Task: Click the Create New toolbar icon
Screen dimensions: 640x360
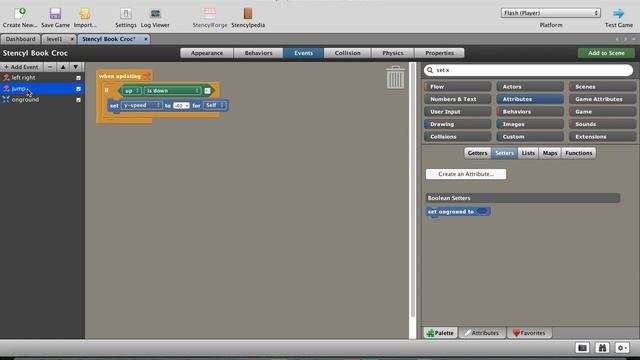Action: (x=20, y=14)
